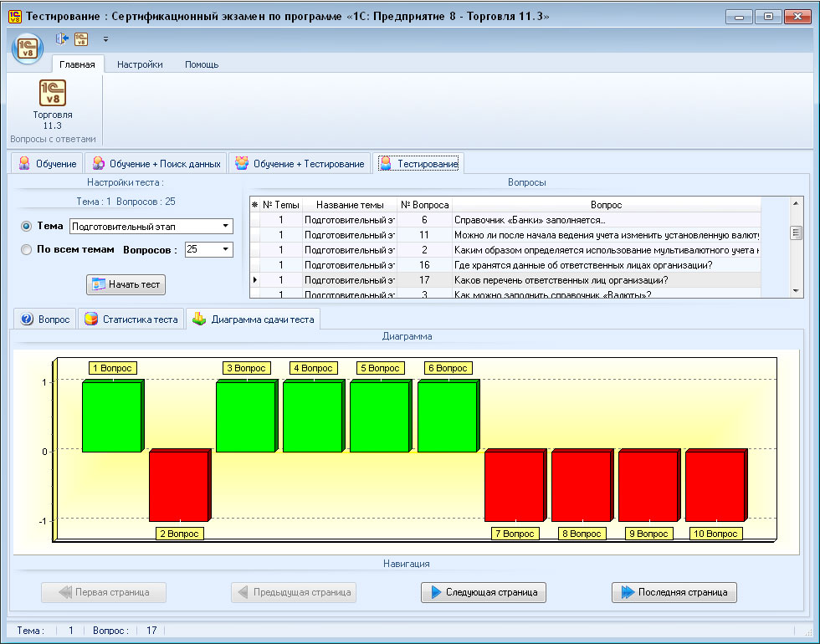Click the small 1C icon in quick toolbar

81,38
